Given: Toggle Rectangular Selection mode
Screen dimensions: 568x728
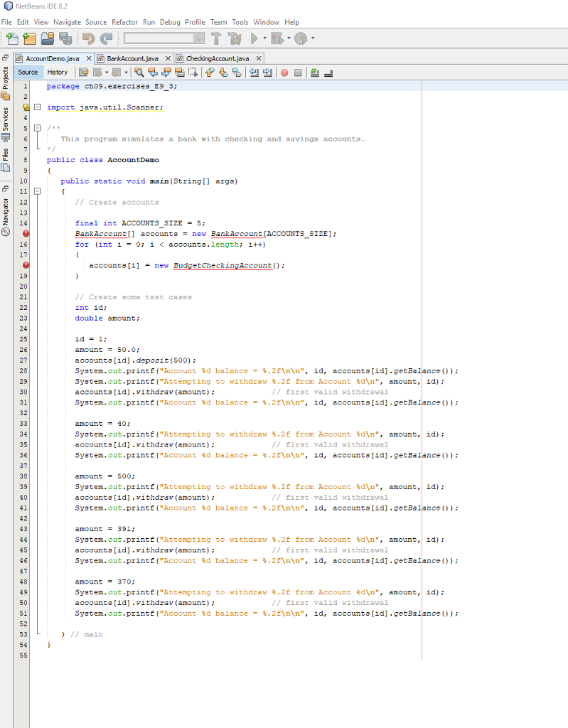Looking at the screenshot, I should (193, 73).
